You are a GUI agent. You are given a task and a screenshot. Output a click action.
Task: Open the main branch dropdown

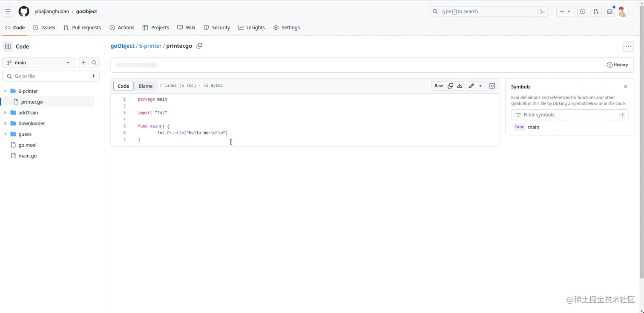click(x=38, y=63)
